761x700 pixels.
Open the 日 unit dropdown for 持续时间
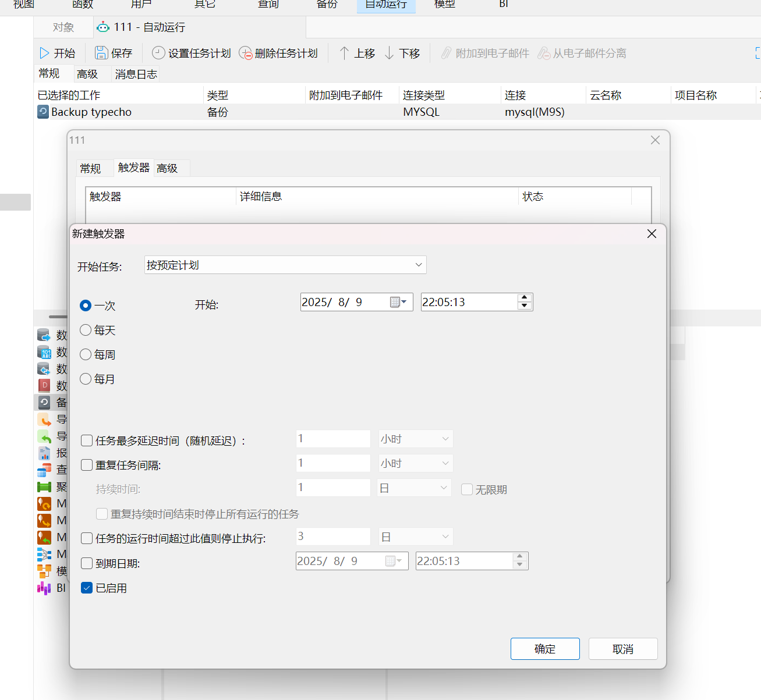[415, 488]
